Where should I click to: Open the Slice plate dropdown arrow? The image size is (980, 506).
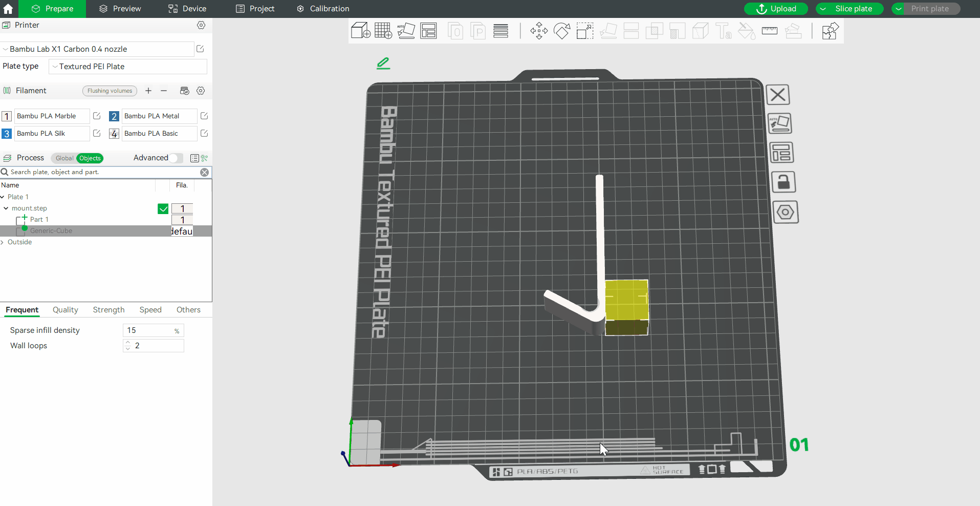[823, 9]
